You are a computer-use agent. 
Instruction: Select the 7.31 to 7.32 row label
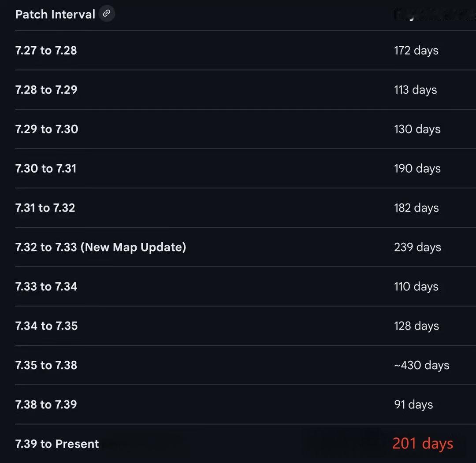coord(45,208)
